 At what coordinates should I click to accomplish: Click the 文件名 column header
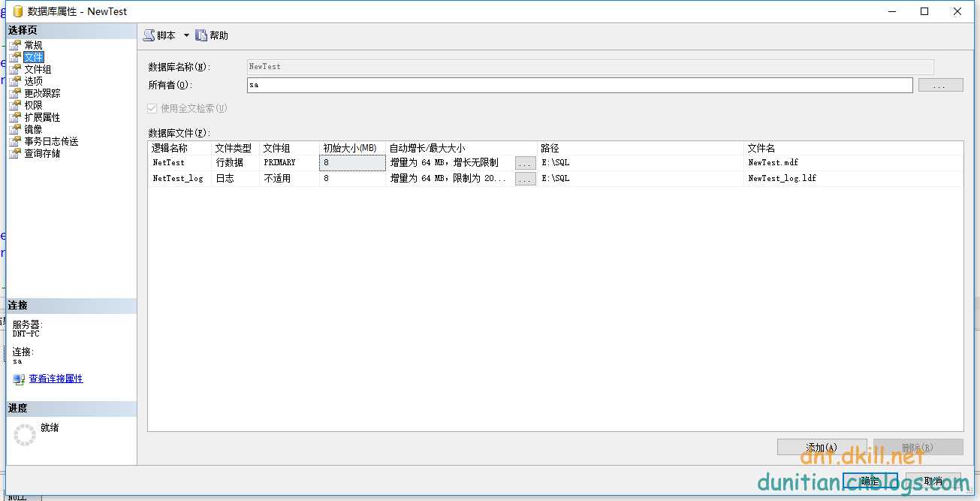coord(853,148)
